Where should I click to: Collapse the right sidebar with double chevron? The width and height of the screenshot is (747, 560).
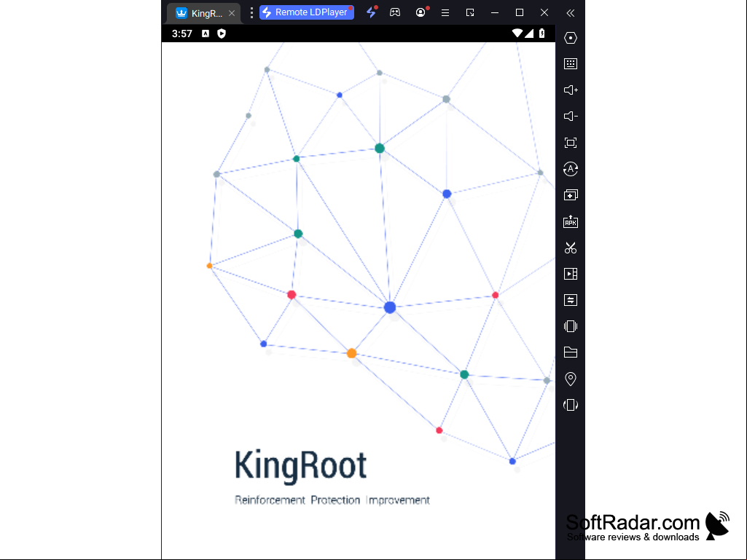tap(570, 13)
